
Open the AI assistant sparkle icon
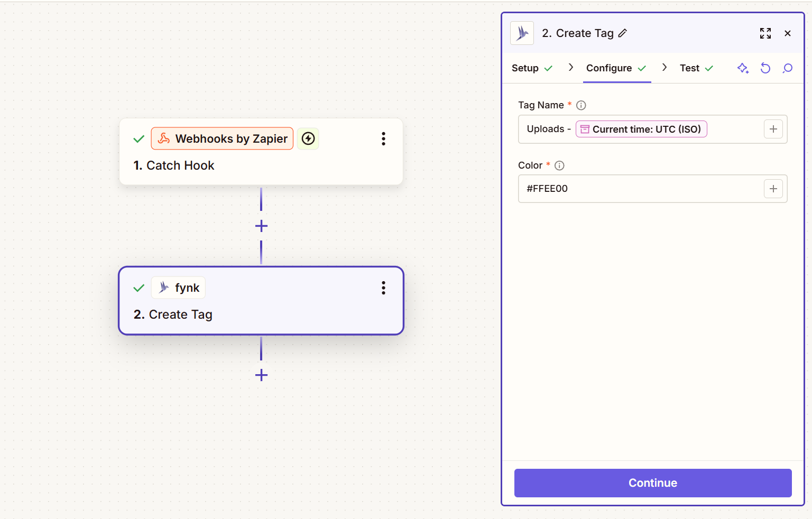[743, 68]
